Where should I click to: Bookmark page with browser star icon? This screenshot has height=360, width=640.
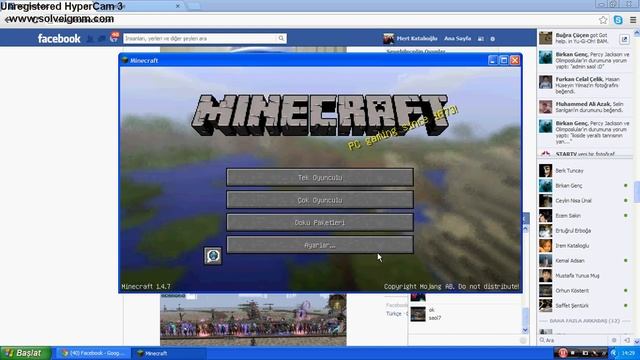[x=603, y=20]
